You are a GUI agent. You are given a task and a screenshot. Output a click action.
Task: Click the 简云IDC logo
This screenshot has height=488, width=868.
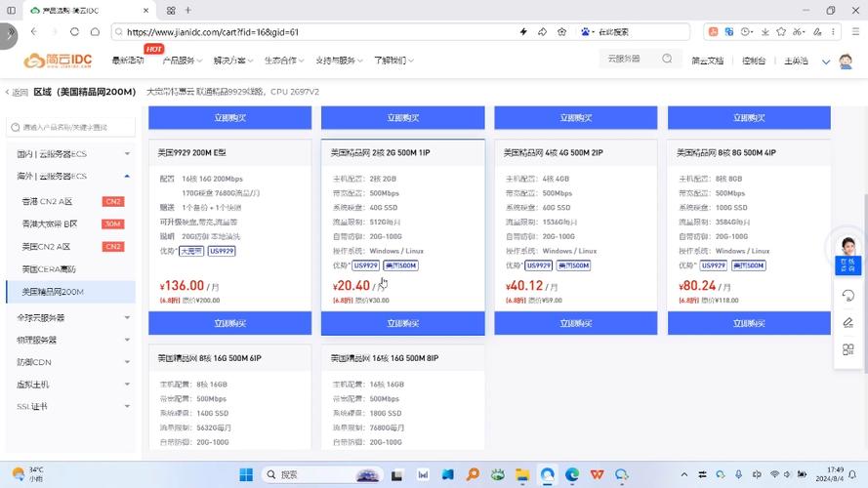tap(58, 61)
